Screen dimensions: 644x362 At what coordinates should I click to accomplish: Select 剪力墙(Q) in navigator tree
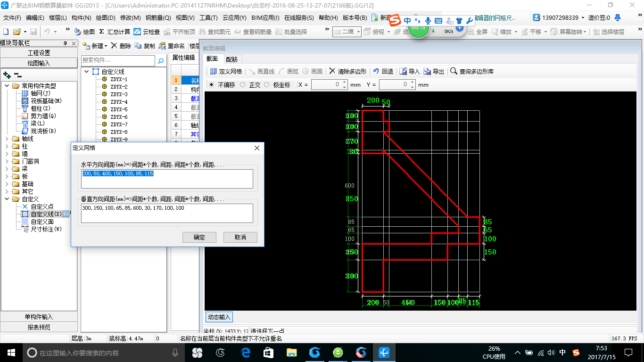(x=43, y=116)
